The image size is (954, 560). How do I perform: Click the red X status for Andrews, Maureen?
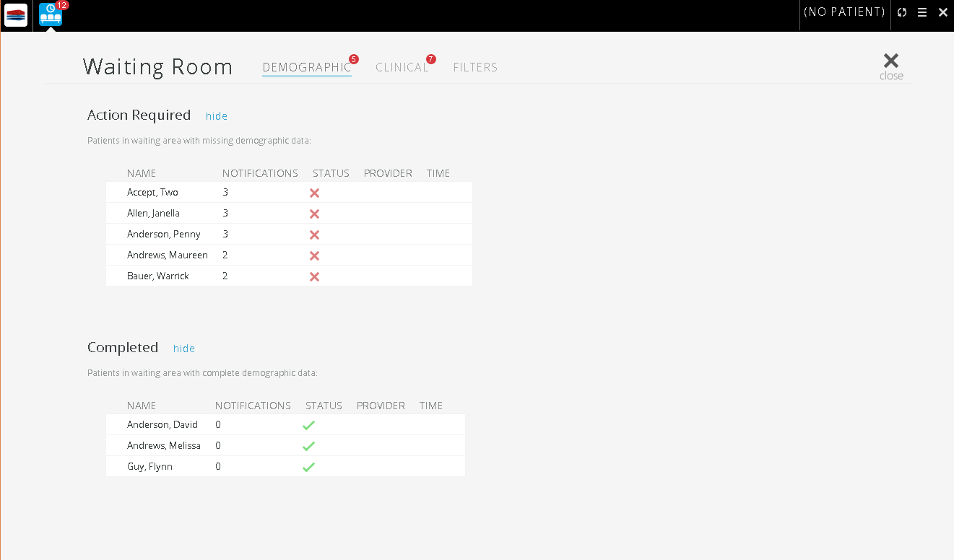pos(314,255)
